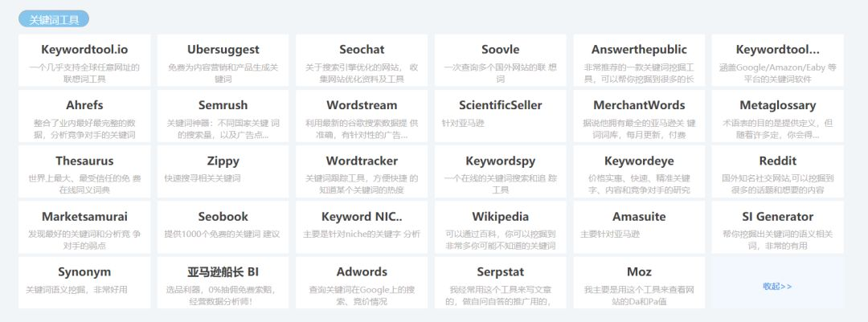Screen dimensions: 868x322
Task: Open the Ubersuggest keyword generator card
Action: tap(223, 60)
